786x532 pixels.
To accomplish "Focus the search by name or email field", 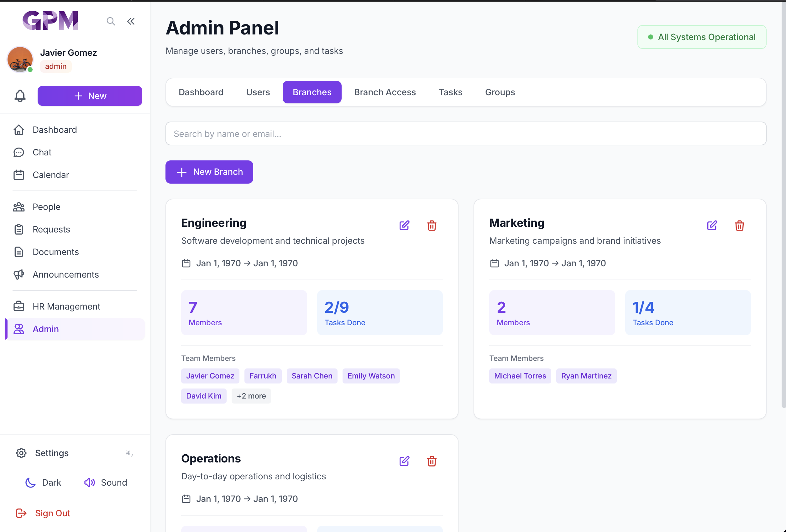I will [x=466, y=133].
